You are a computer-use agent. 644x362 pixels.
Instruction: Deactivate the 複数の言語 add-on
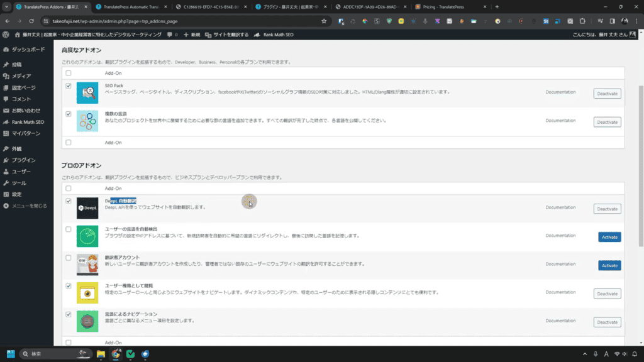[x=607, y=122]
